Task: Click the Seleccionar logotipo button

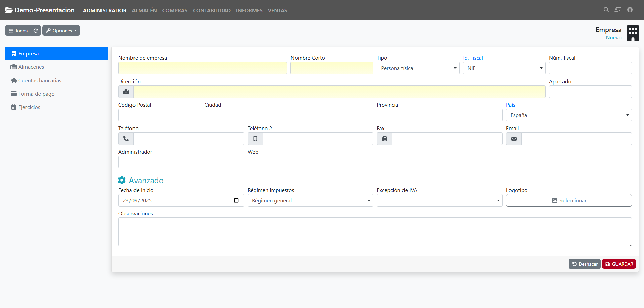Action: (569, 200)
